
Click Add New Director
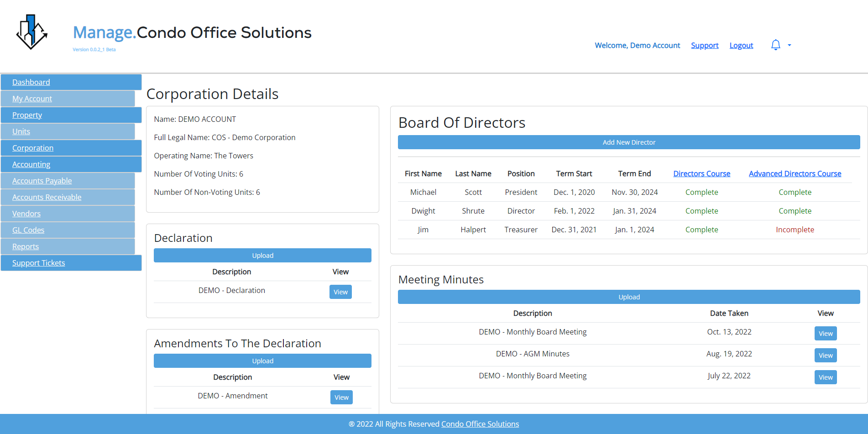pos(629,142)
